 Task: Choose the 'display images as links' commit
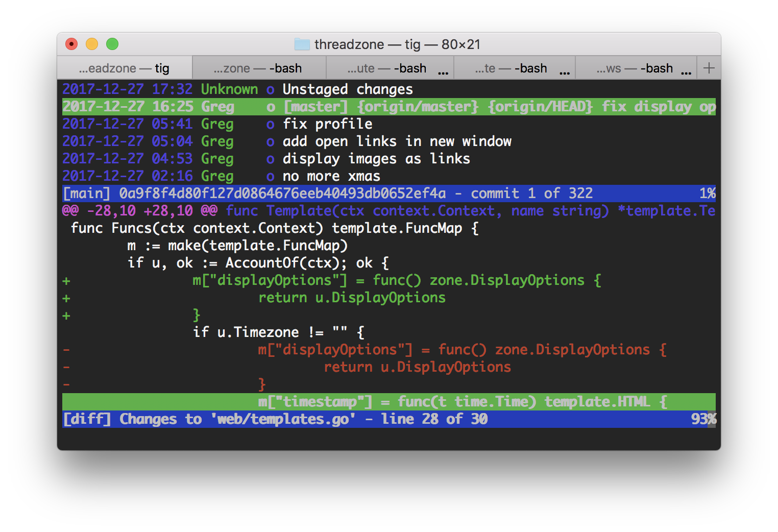coord(376,159)
